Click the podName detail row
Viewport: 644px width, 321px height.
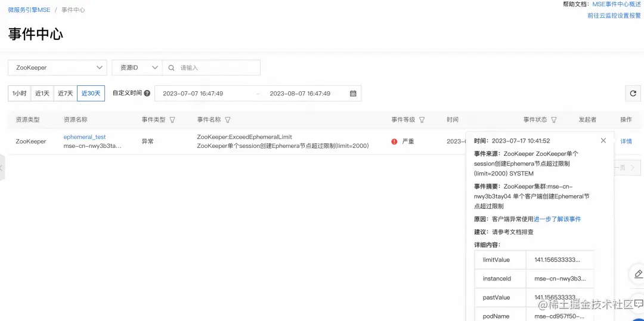coord(534,314)
